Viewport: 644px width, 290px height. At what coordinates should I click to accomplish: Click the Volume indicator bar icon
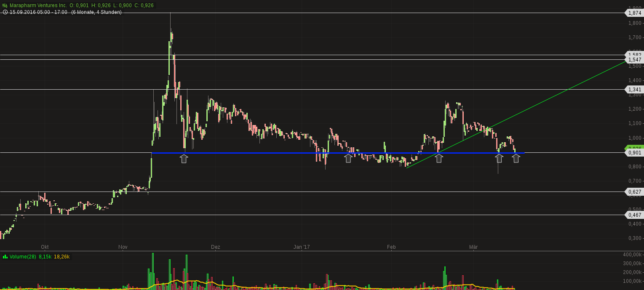[6, 256]
